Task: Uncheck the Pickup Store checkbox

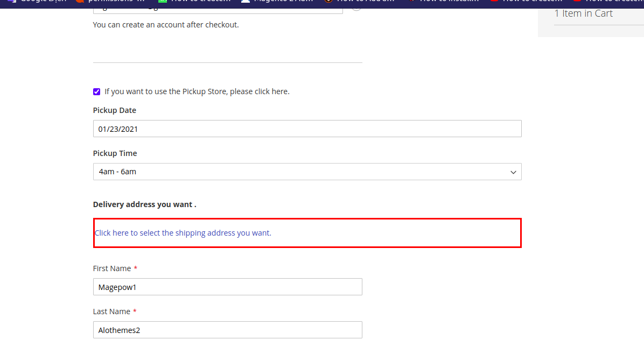Action: coord(97,92)
